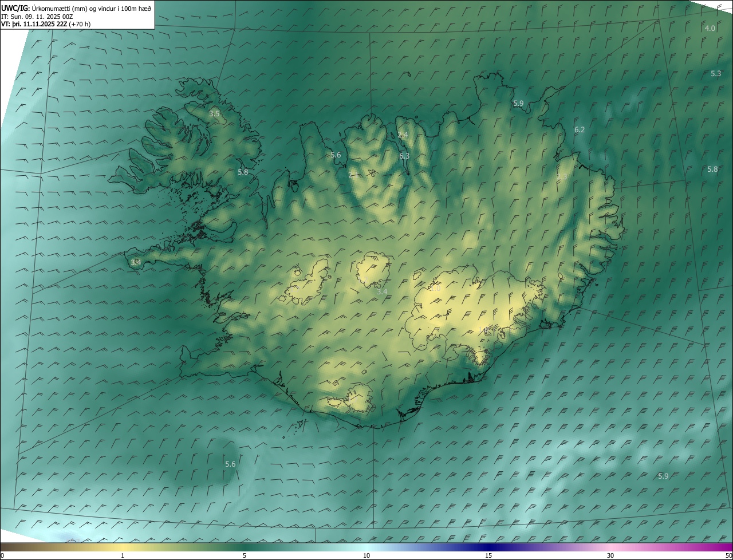733x560 pixels.
Task: Click the 1 tick label on the colour scale
Action: click(123, 555)
